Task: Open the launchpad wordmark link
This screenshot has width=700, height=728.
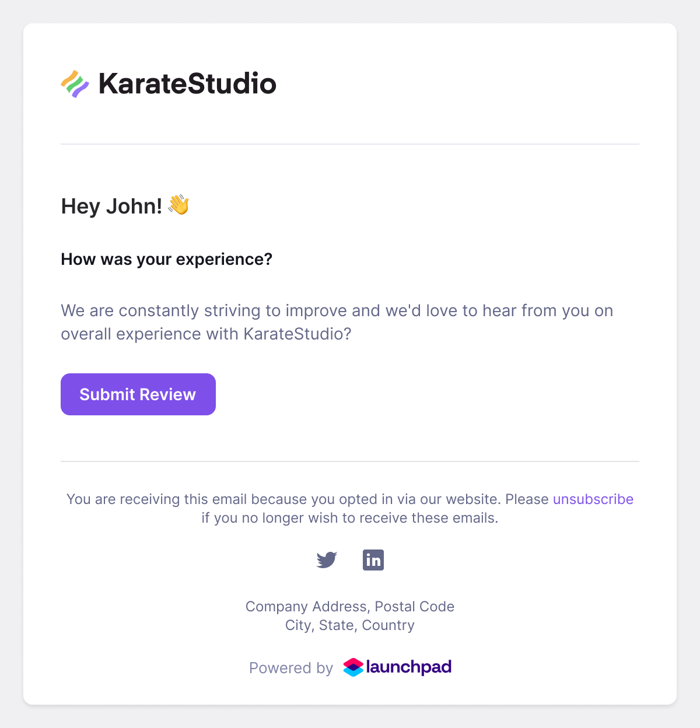Action: click(409, 667)
